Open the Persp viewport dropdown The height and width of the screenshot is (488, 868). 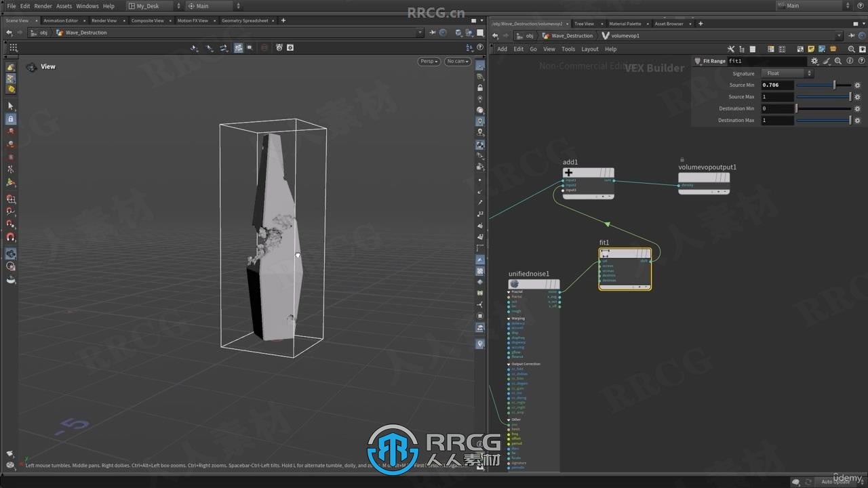429,61
